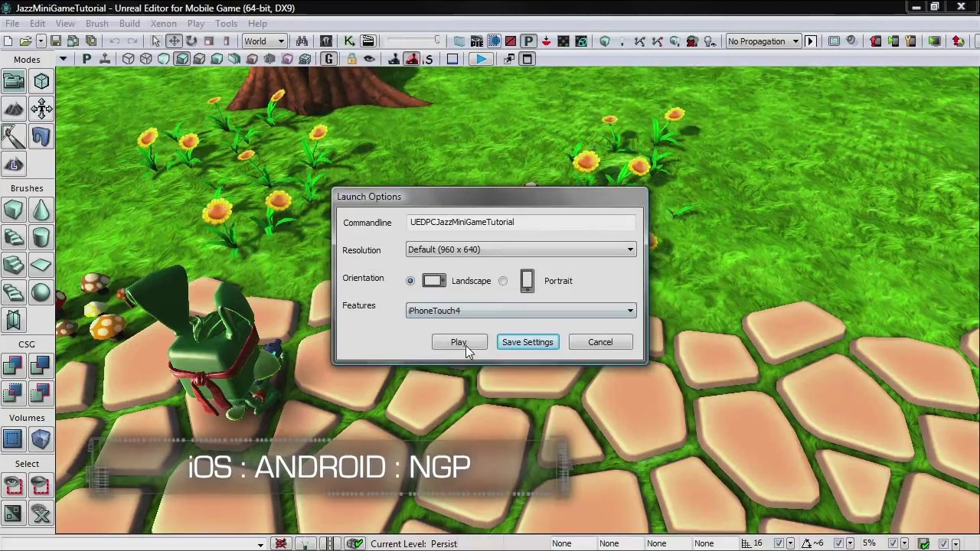Click the Save Settings button

tap(528, 342)
